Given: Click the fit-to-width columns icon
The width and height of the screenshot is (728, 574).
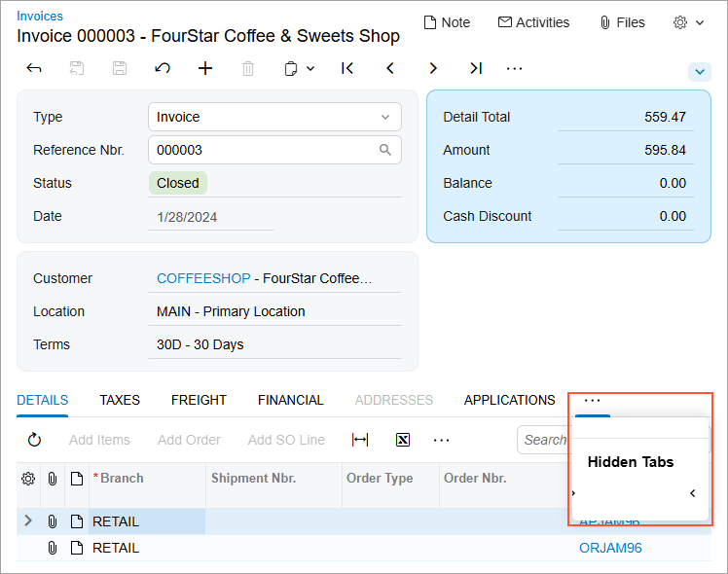Looking at the screenshot, I should pos(360,440).
